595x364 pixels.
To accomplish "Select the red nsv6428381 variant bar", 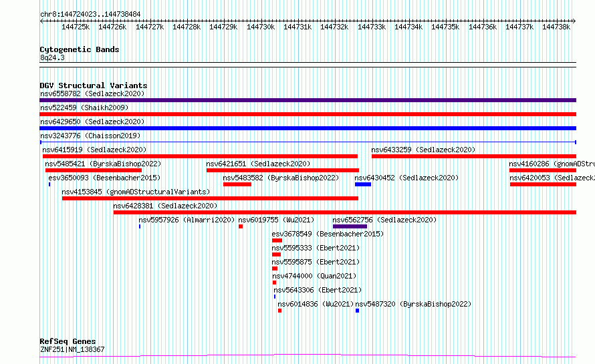I will click(x=345, y=212).
